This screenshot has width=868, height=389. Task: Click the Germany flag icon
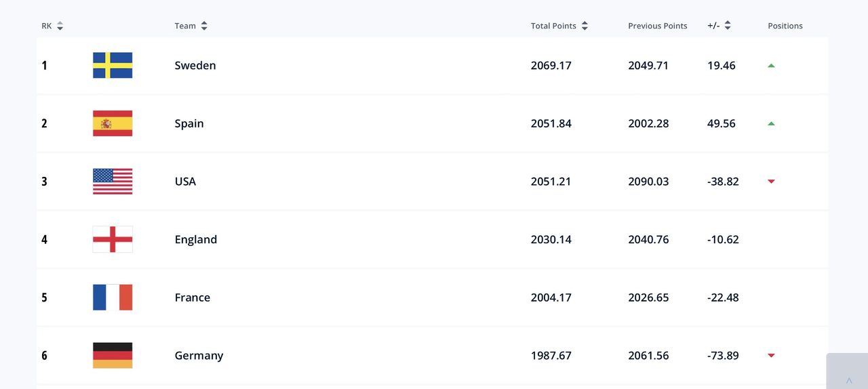(x=113, y=355)
